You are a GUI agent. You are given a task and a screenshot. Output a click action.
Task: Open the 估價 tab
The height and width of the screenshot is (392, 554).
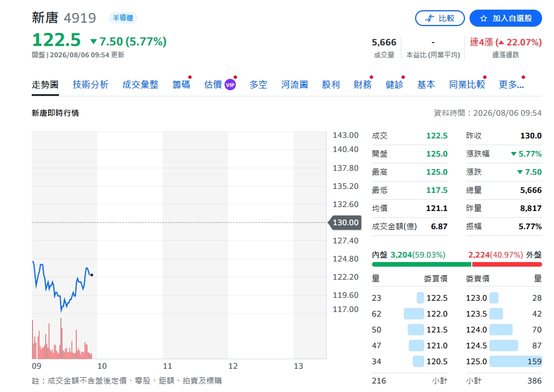[213, 85]
